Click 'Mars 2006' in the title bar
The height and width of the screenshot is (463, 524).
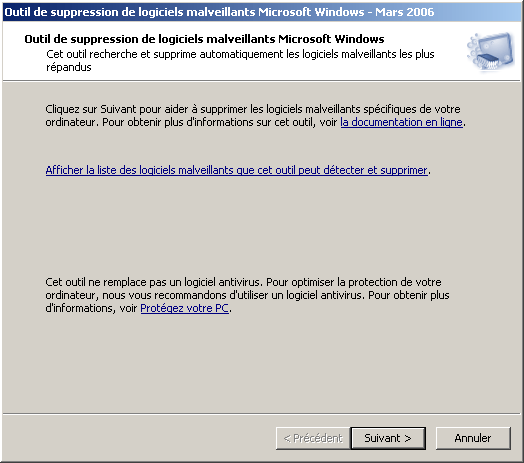click(x=404, y=12)
